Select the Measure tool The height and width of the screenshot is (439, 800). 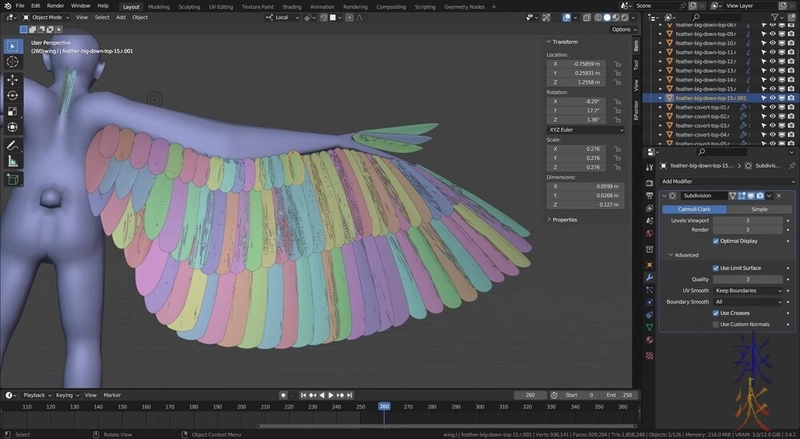tap(12, 160)
